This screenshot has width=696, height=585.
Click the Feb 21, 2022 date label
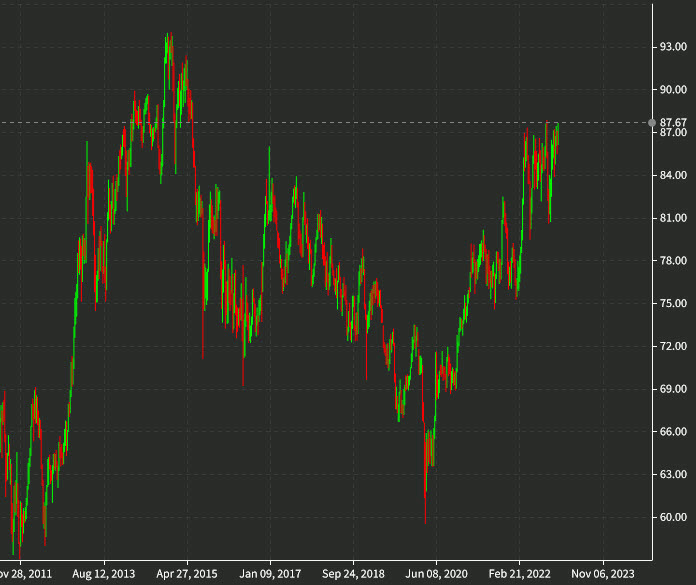tap(519, 574)
